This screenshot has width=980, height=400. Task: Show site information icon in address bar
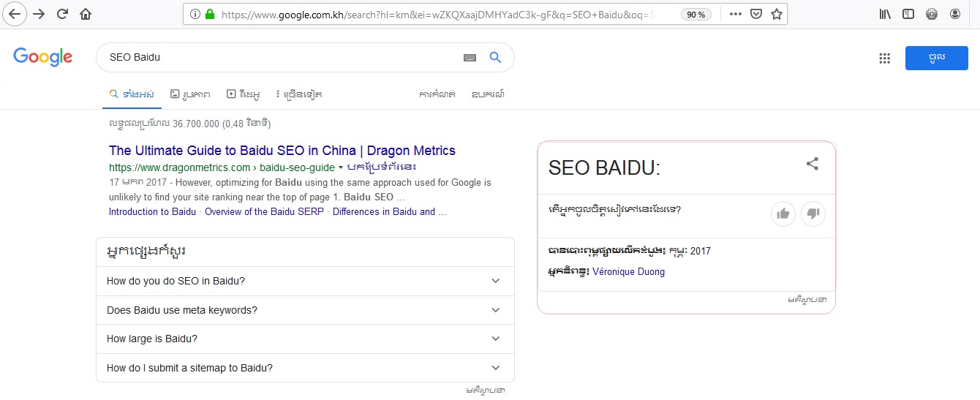[x=195, y=14]
